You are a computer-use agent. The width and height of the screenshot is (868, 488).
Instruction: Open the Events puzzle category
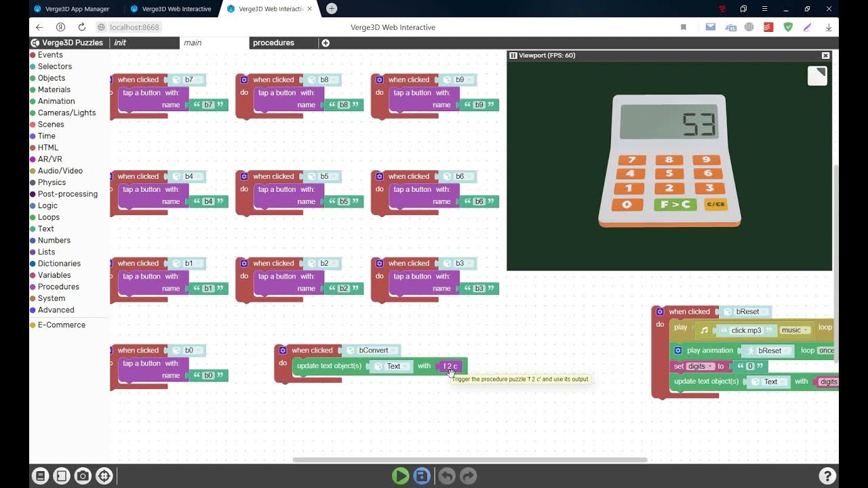[50, 55]
